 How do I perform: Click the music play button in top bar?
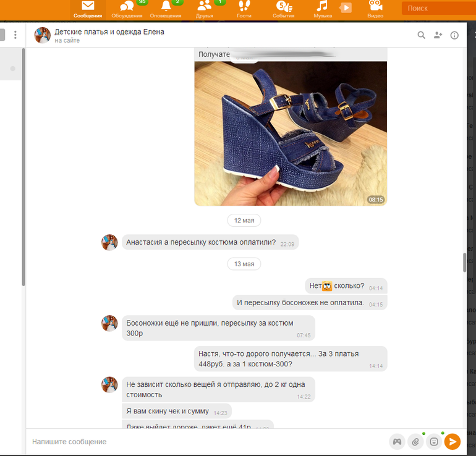tap(346, 8)
